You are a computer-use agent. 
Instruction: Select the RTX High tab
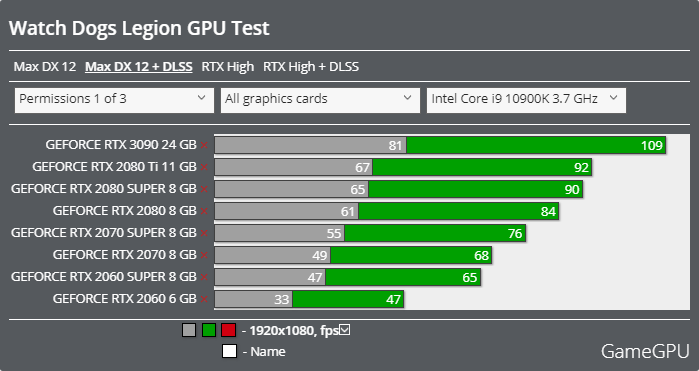click(x=227, y=67)
